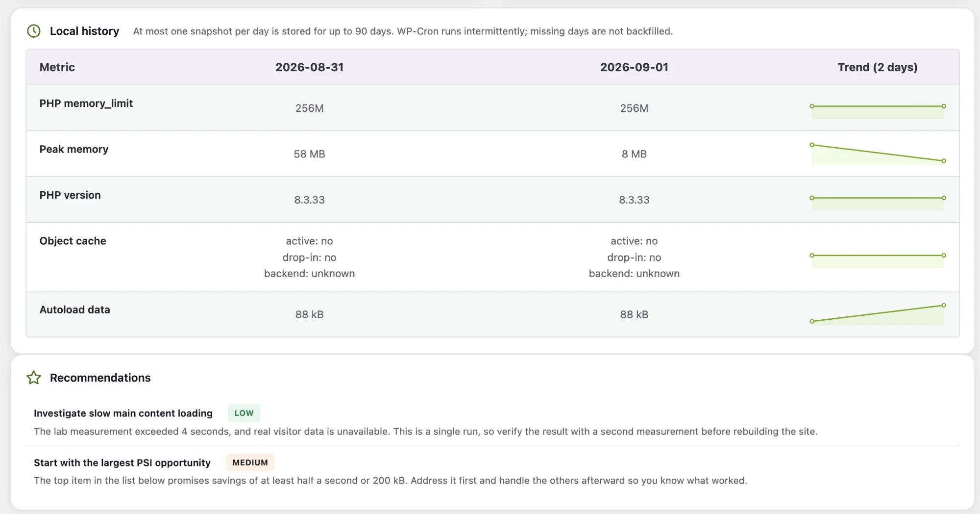This screenshot has height=514, width=980.
Task: Select the Recommendations heading
Action: (100, 378)
